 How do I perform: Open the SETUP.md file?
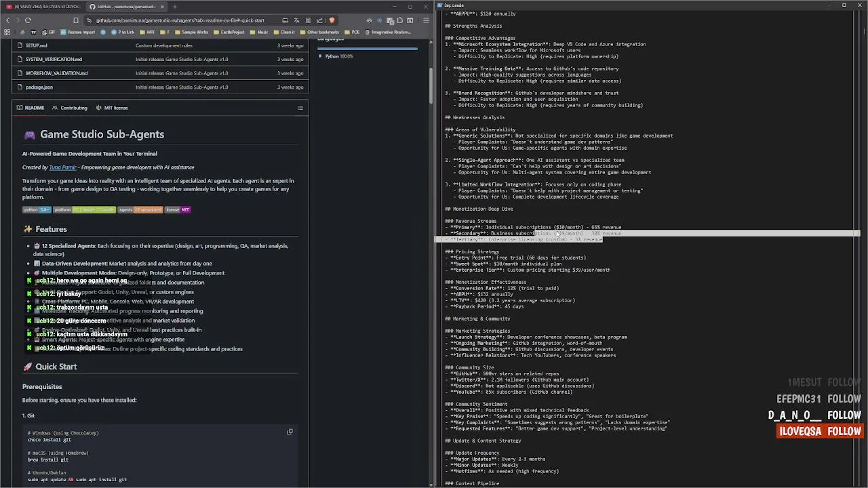[x=37, y=45]
